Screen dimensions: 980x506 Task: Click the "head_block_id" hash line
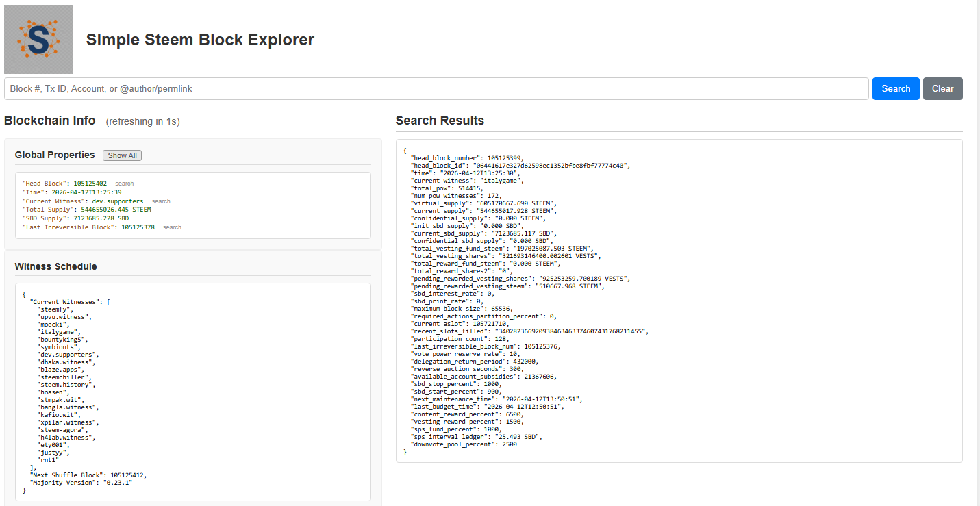pyautogui.click(x=520, y=166)
